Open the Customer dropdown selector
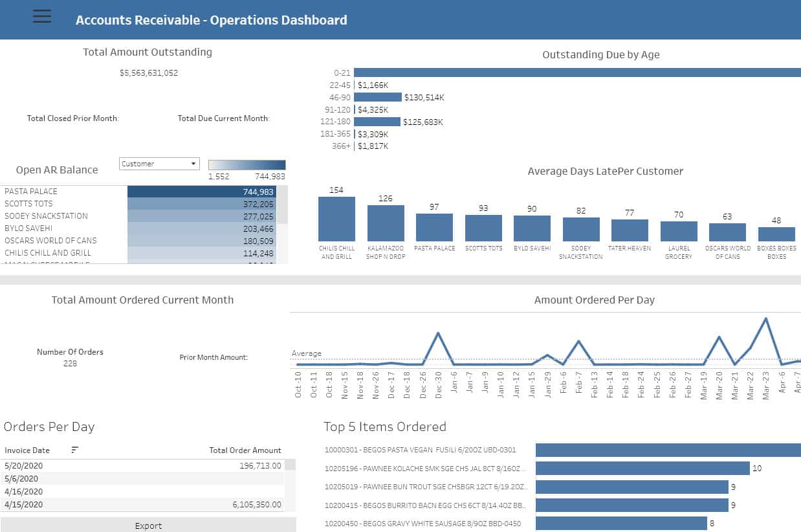 click(159, 164)
